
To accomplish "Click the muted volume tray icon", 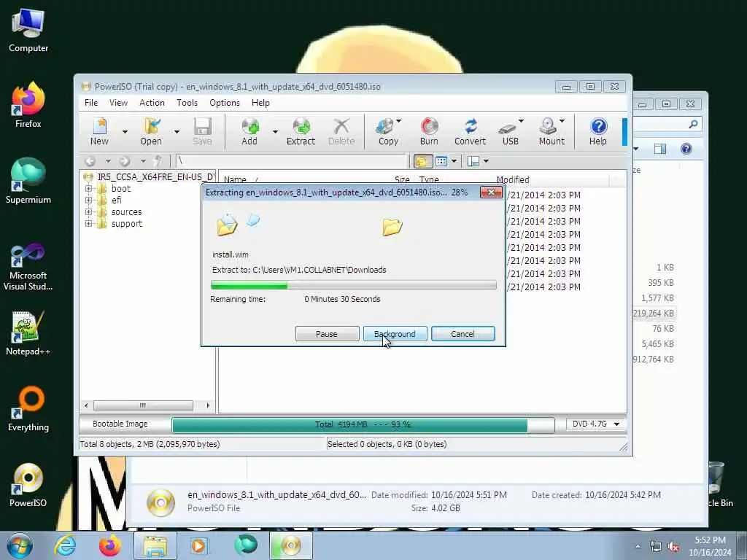I will [673, 547].
